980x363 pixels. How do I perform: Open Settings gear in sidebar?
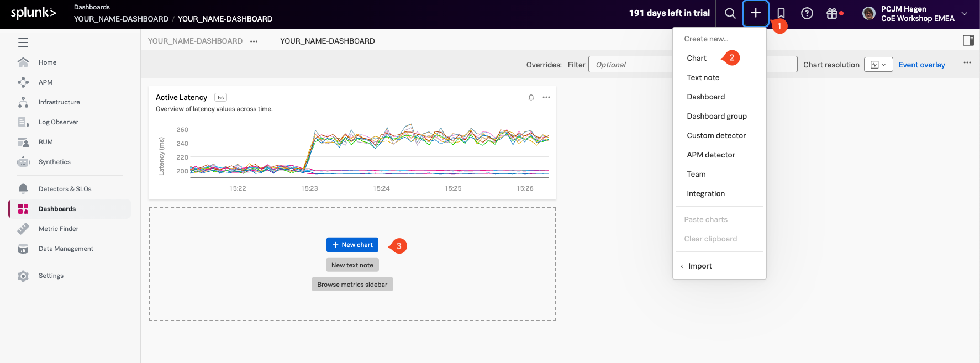point(51,276)
